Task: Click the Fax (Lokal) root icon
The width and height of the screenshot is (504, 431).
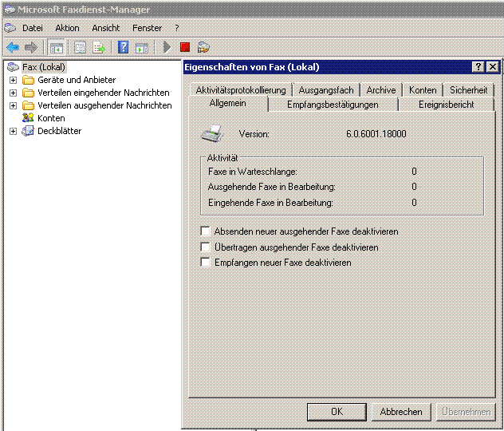Action: pyautogui.click(x=14, y=67)
